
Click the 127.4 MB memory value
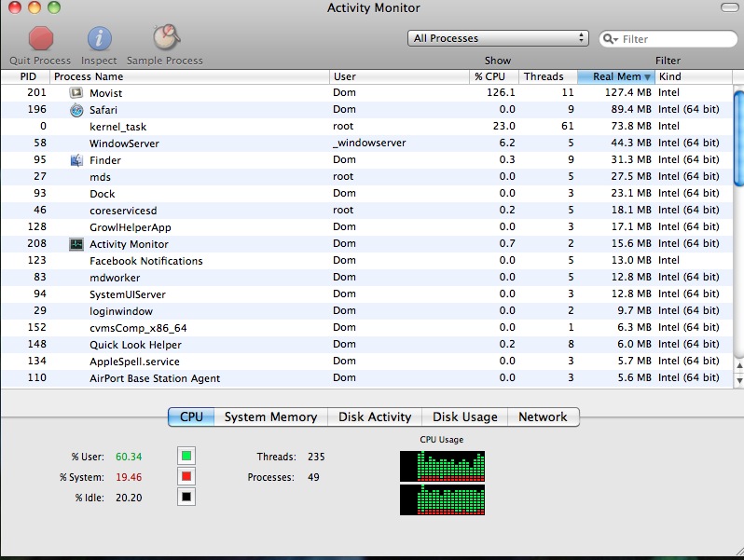coord(627,92)
